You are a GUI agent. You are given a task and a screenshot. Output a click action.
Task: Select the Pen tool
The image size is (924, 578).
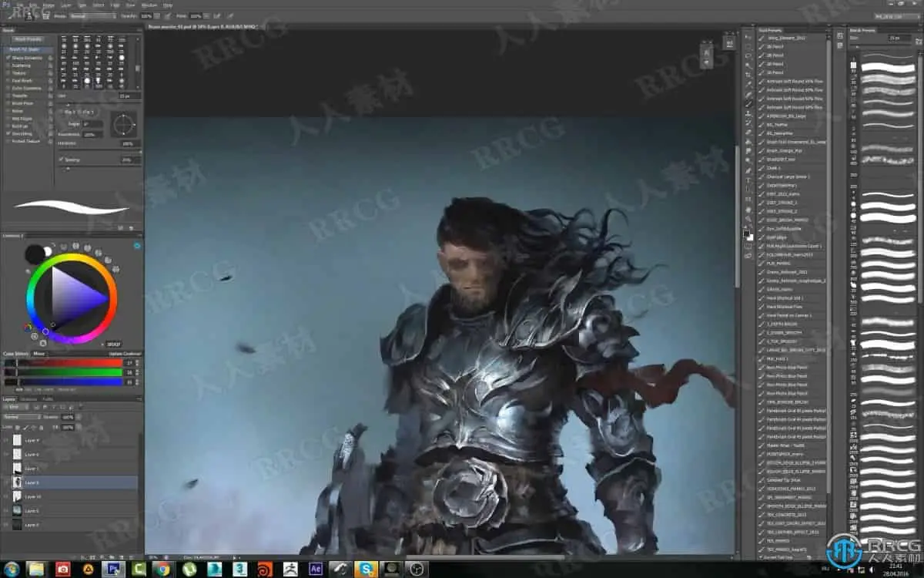click(x=748, y=170)
